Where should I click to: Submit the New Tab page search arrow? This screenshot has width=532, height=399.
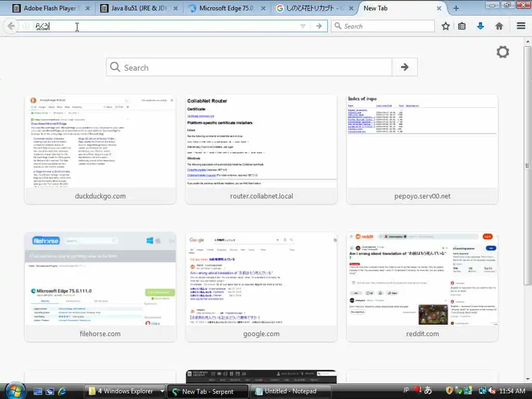click(404, 67)
